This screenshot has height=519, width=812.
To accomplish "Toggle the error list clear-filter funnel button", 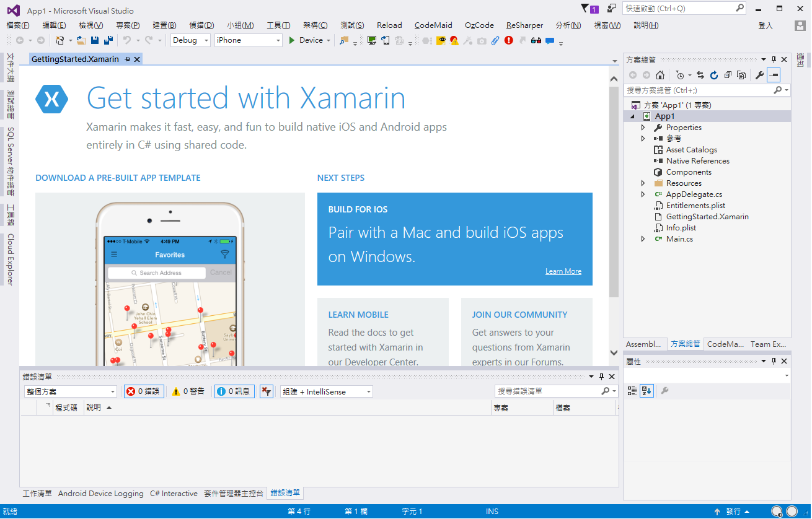I will pos(266,391).
